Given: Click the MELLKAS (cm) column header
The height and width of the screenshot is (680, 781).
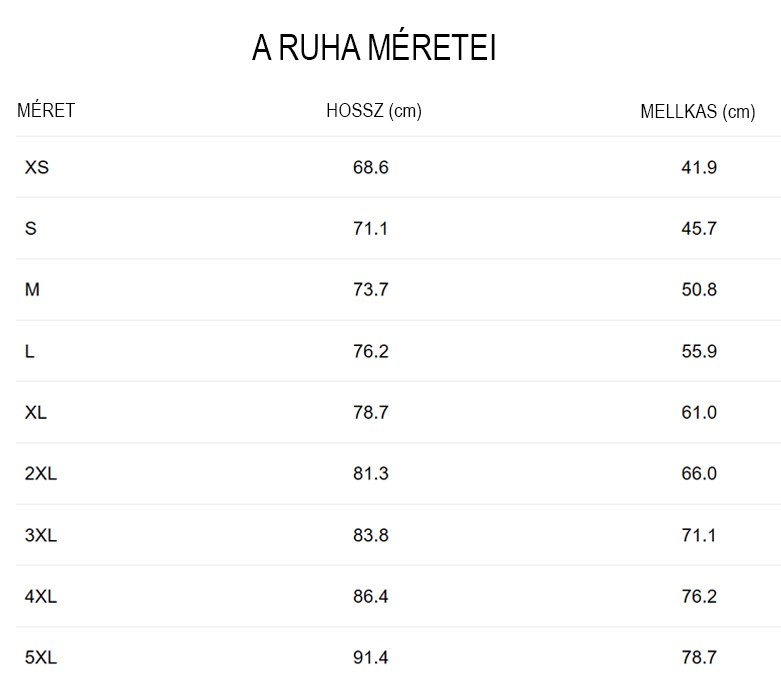Looking at the screenshot, I should click(698, 112).
